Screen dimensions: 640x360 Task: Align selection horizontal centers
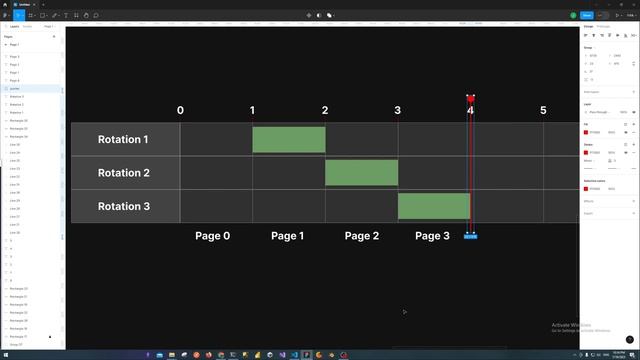[x=593, y=36]
